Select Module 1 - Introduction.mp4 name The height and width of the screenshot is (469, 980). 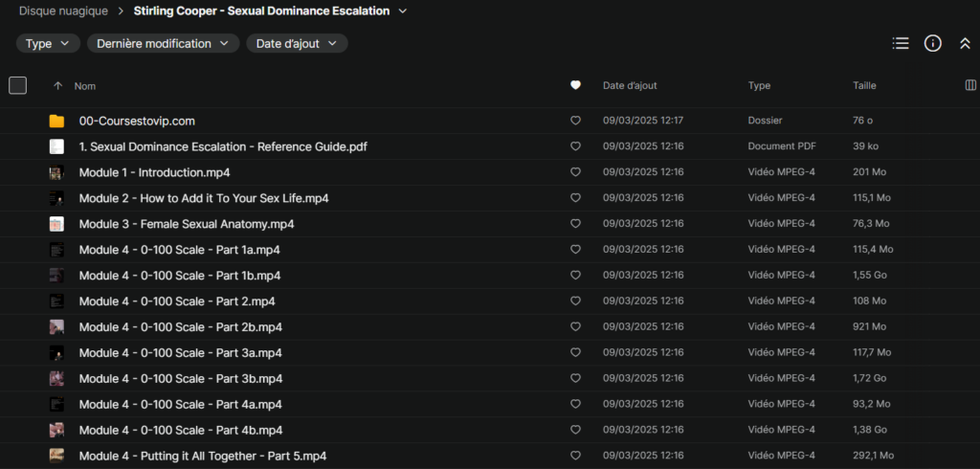pyautogui.click(x=154, y=172)
